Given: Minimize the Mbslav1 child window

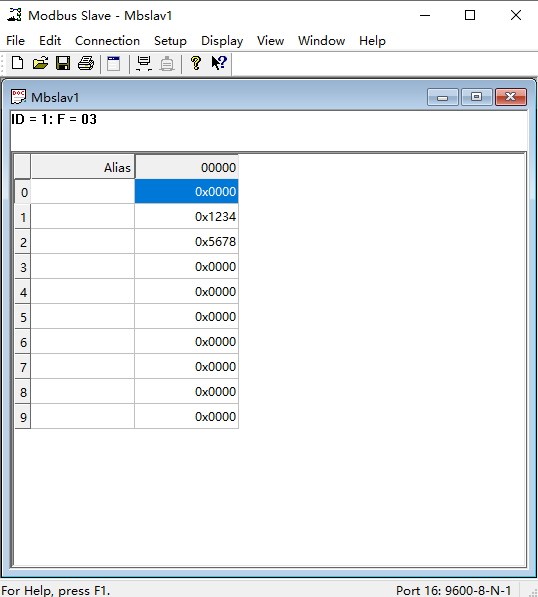Looking at the screenshot, I should (442, 97).
